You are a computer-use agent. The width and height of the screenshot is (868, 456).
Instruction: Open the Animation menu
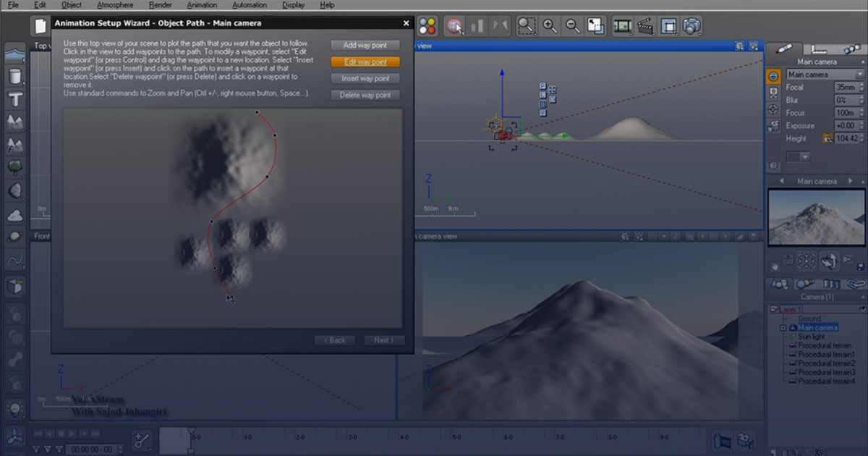[202, 4]
